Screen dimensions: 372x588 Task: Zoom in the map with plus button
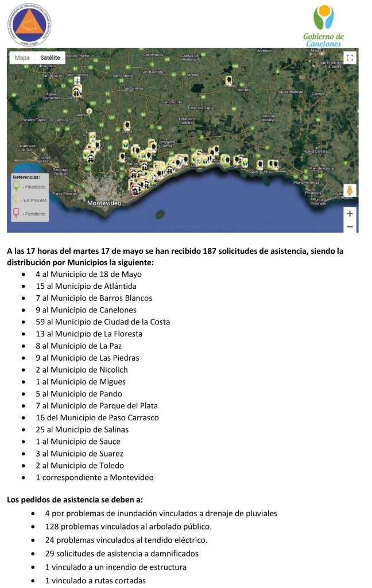coord(350,214)
